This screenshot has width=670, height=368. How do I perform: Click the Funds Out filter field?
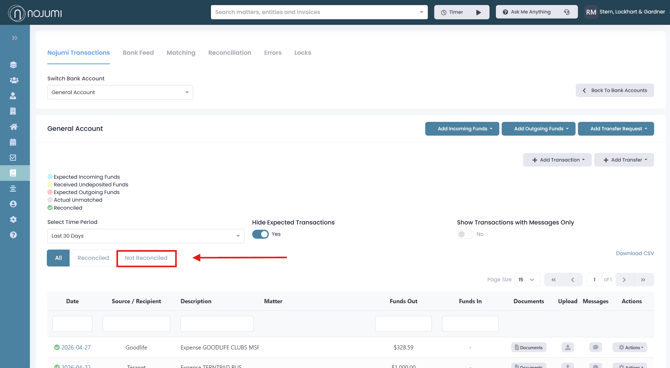[x=403, y=324]
